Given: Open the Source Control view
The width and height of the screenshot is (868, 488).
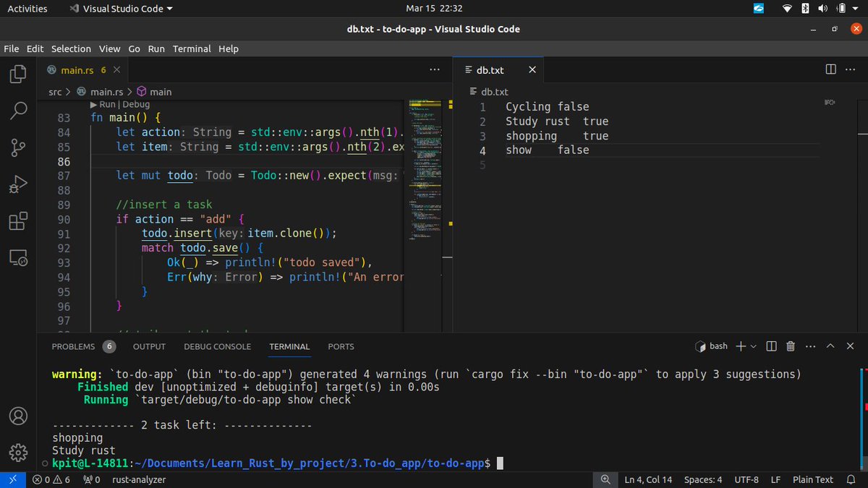Looking at the screenshot, I should click(x=18, y=148).
